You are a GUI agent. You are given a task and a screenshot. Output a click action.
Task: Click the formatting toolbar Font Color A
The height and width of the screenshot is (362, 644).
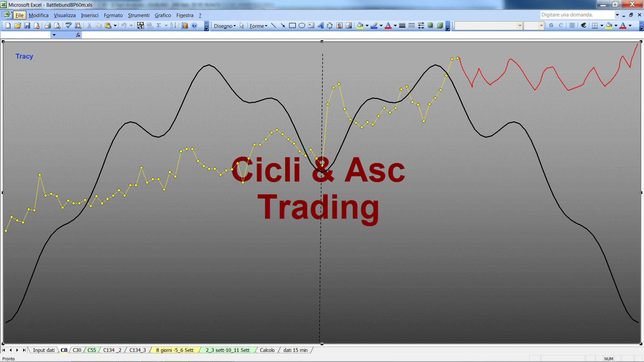pyautogui.click(x=623, y=25)
